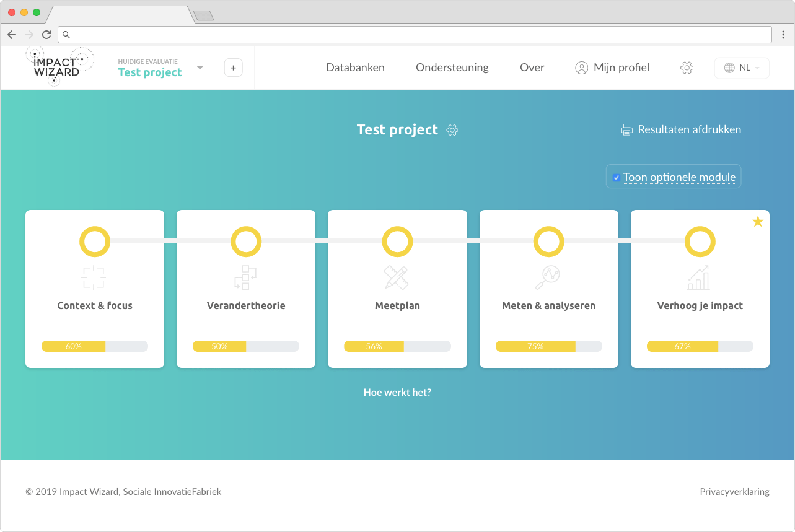The width and height of the screenshot is (795, 532).
Task: Click the Context & focus step circle
Action: (x=95, y=242)
